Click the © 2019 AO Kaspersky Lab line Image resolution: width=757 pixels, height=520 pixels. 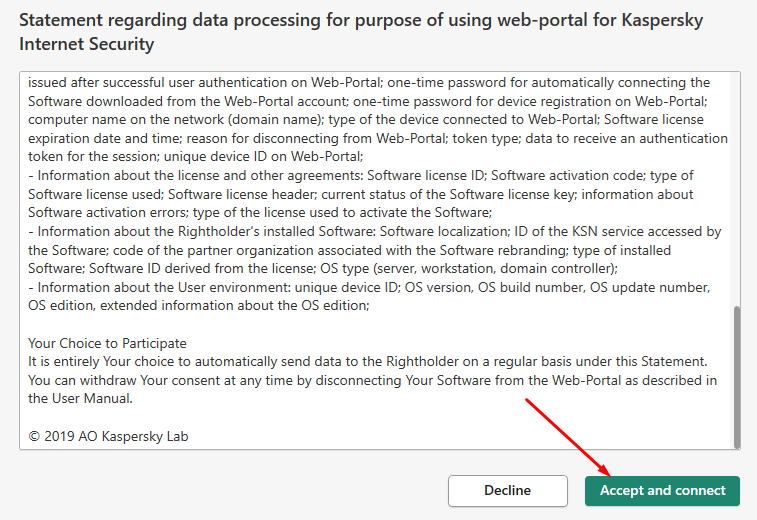[108, 436]
